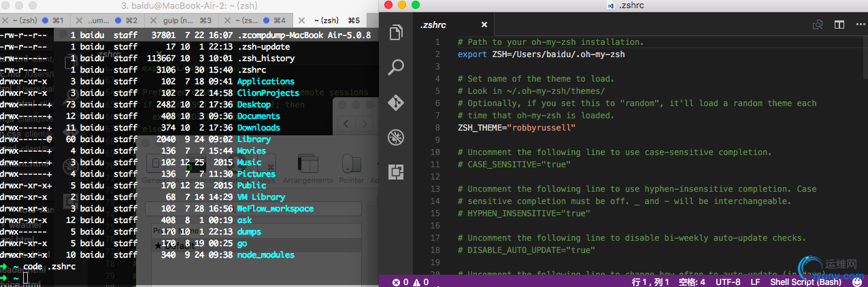Viewport: 868px width, 287px height.
Task: Click the export ZSH=/Users/baidu/.oh-my-zsh line
Action: click(541, 54)
